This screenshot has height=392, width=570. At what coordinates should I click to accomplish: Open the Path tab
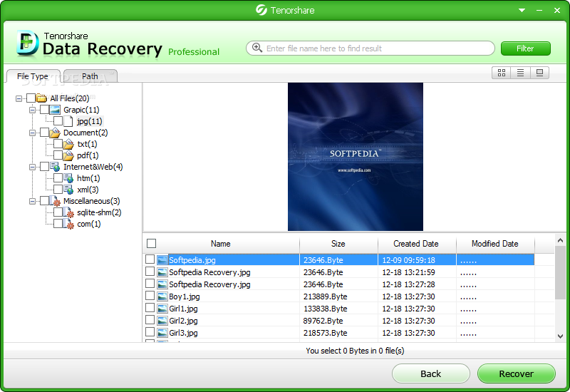tap(90, 76)
